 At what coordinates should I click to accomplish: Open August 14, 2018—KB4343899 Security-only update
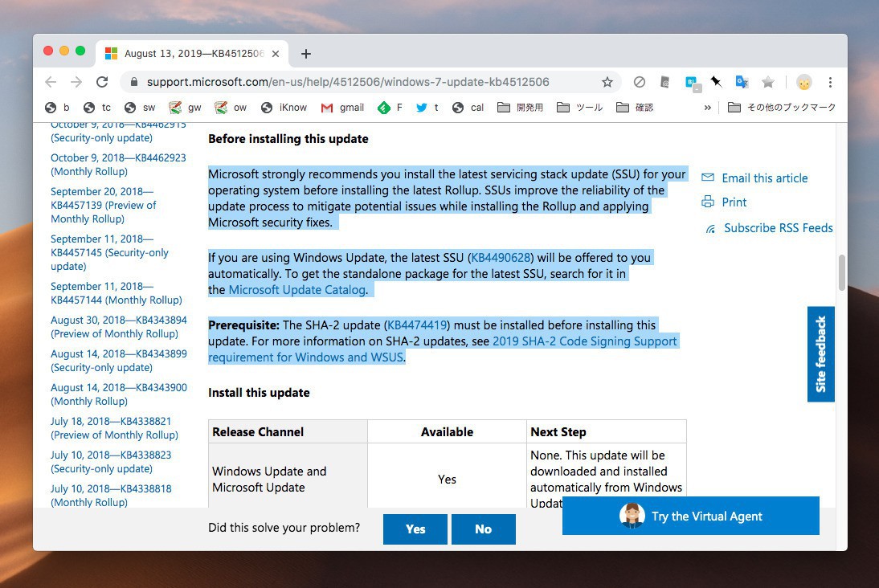tap(119, 361)
